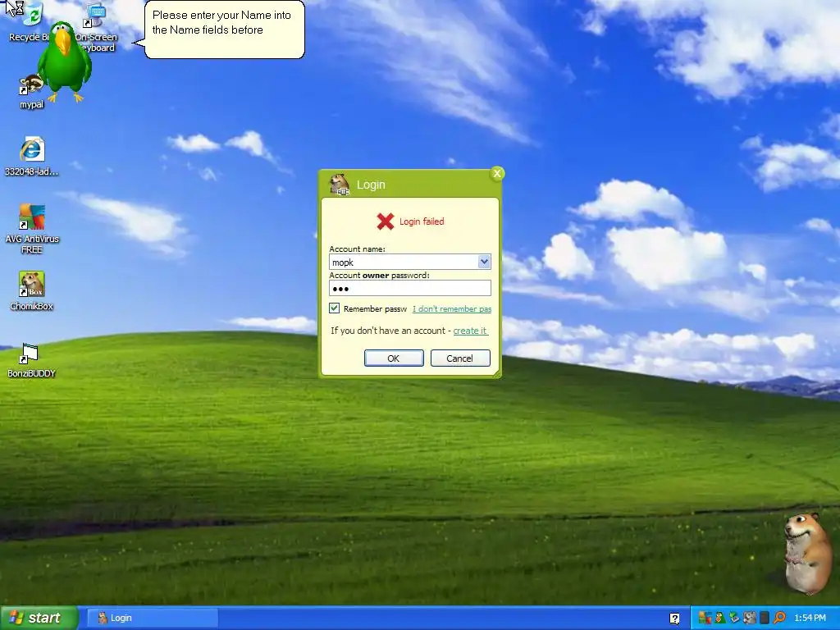Click the red X Login failed icon
840x630 pixels.
pyautogui.click(x=386, y=221)
